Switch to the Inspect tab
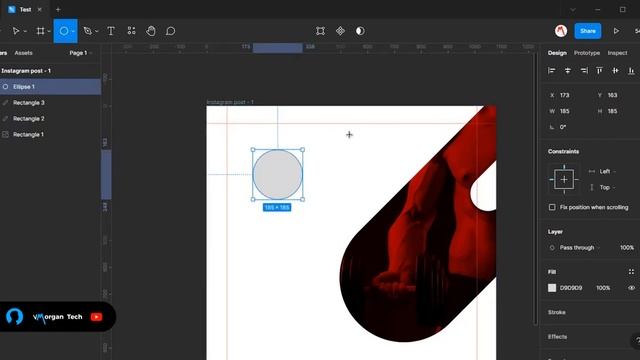The height and width of the screenshot is (360, 640). pos(617,53)
